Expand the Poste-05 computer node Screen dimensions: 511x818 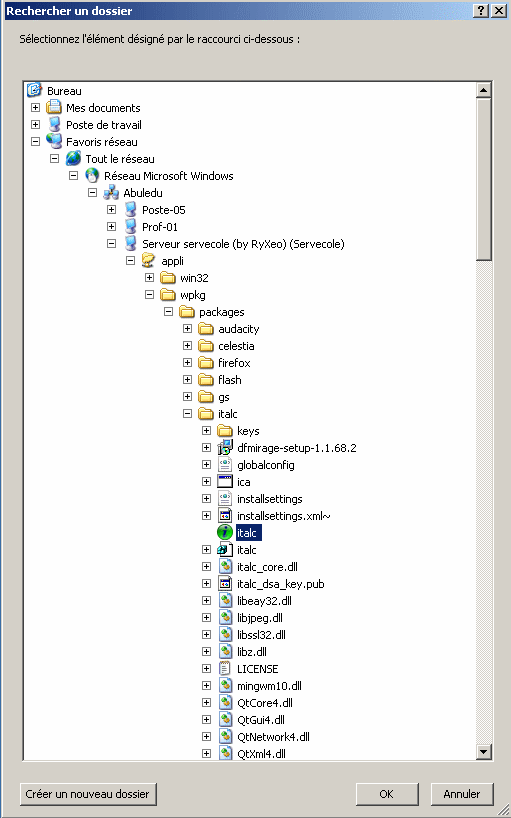[111, 210]
